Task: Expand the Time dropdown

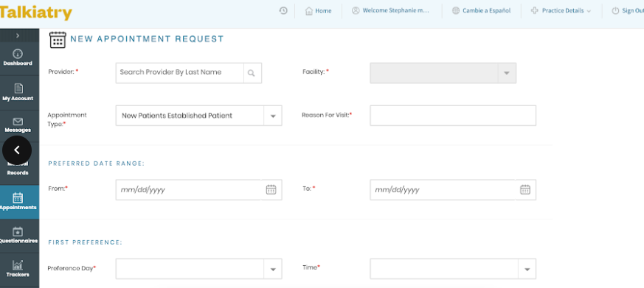Action: click(x=453, y=269)
